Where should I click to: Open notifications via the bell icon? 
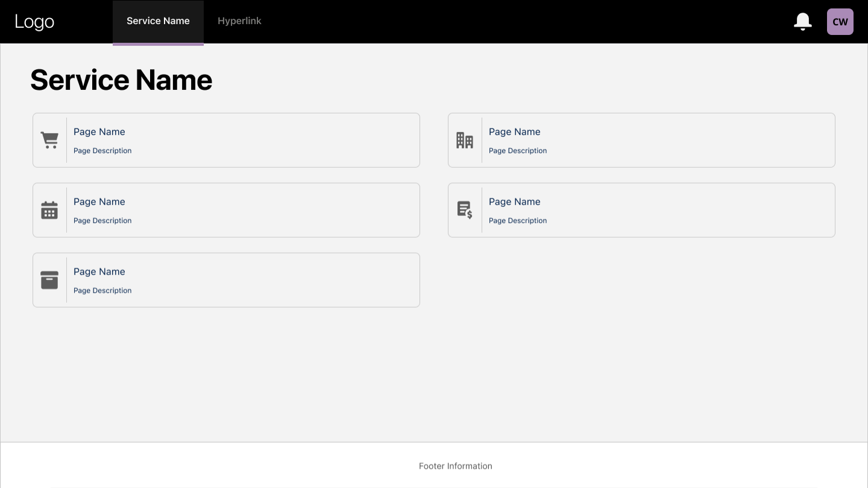point(803,22)
